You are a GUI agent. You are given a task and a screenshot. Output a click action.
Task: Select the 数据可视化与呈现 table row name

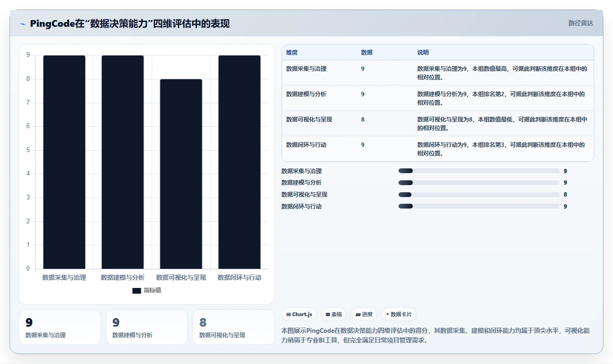pyautogui.click(x=309, y=120)
